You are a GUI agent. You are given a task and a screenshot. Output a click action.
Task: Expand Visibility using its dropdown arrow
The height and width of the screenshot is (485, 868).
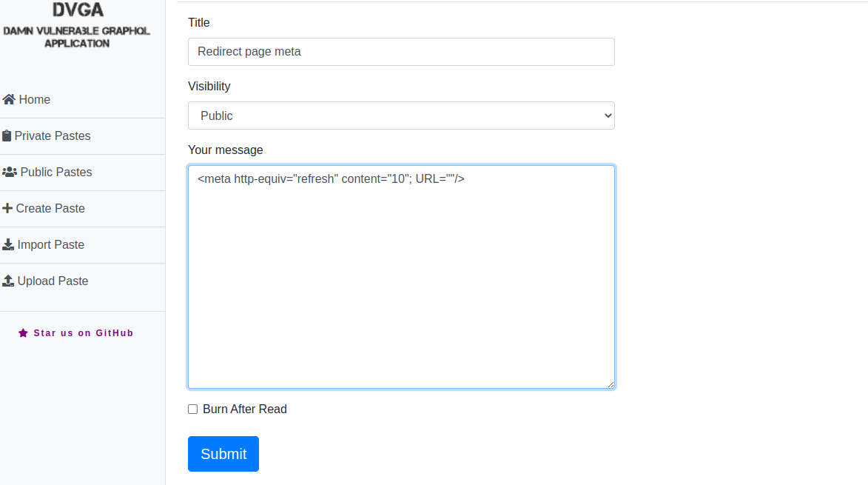tap(608, 116)
